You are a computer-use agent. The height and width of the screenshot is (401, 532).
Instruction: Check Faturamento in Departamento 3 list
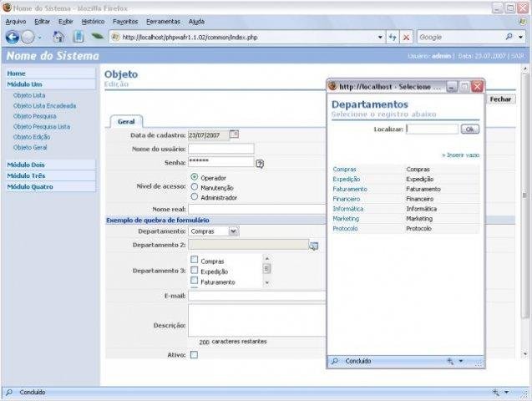pos(194,281)
